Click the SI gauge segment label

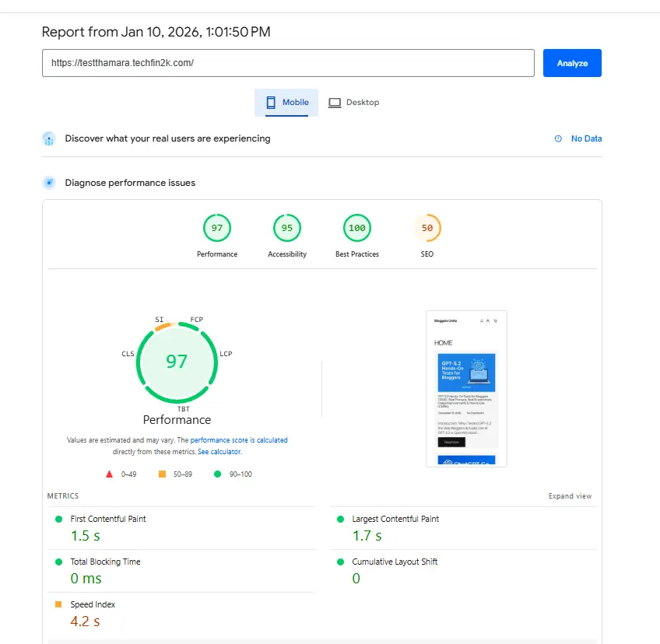(159, 319)
